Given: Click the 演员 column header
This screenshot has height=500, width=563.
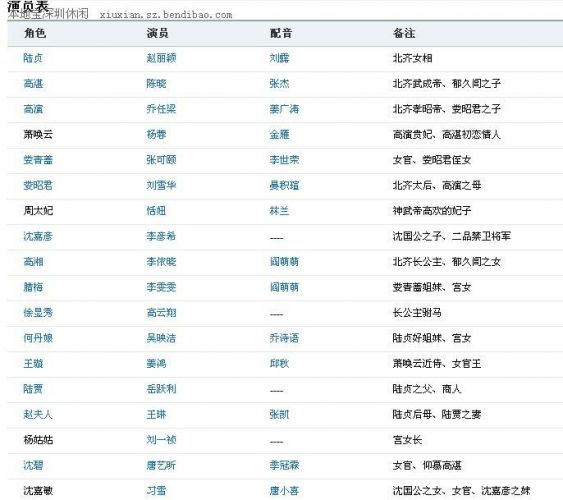Looking at the screenshot, I should coord(158,33).
